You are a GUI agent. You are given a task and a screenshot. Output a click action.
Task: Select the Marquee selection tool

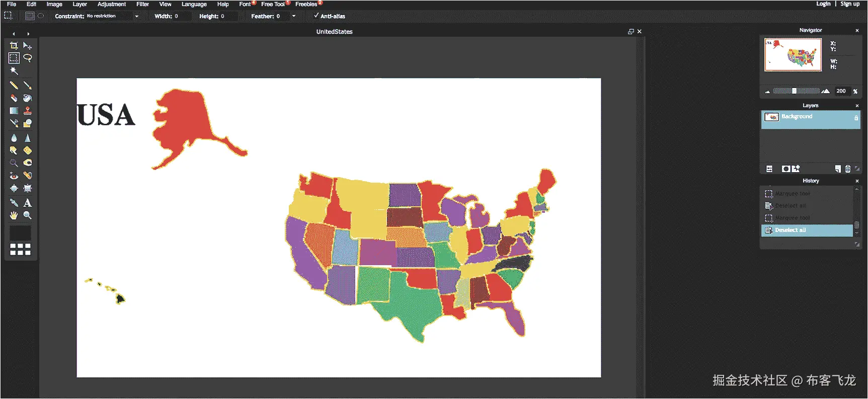[14, 58]
